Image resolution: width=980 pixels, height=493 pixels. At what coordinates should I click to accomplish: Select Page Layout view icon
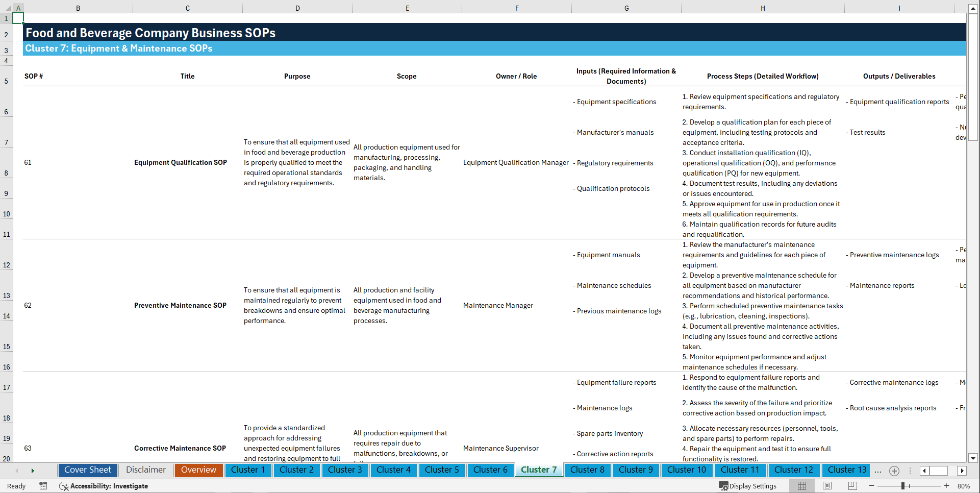[x=827, y=486]
